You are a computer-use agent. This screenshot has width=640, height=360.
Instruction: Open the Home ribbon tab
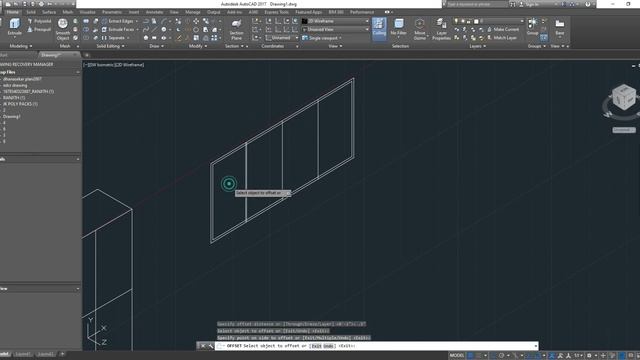point(13,12)
